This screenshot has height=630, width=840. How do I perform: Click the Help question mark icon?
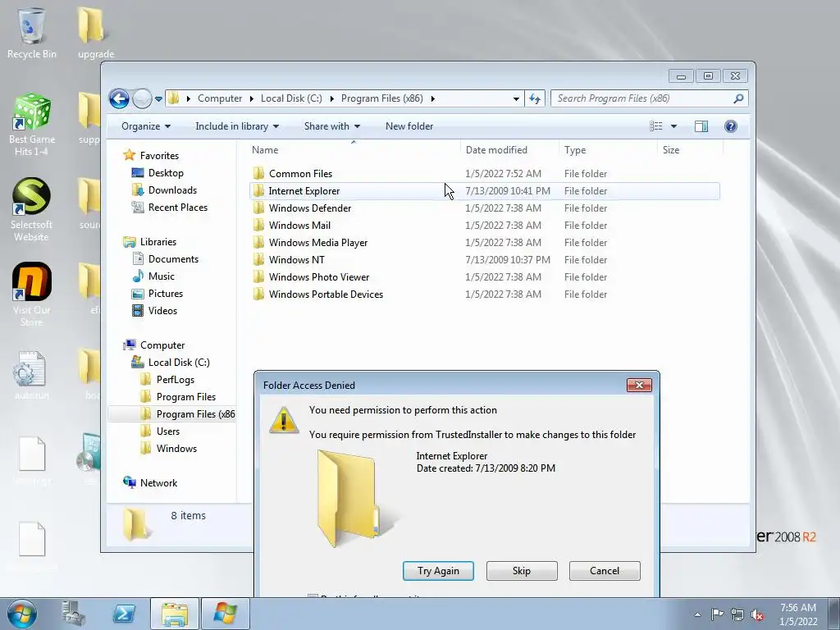click(731, 126)
